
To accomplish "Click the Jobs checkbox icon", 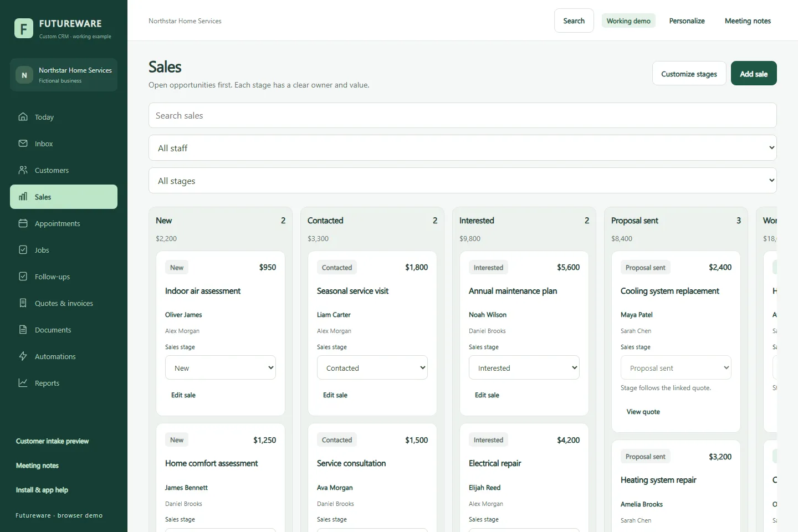I will point(23,250).
